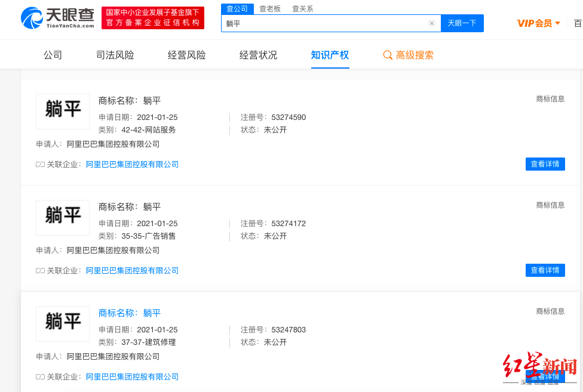Click the magnifier icon for advanced search
The width and height of the screenshot is (583, 392).
[x=388, y=55]
